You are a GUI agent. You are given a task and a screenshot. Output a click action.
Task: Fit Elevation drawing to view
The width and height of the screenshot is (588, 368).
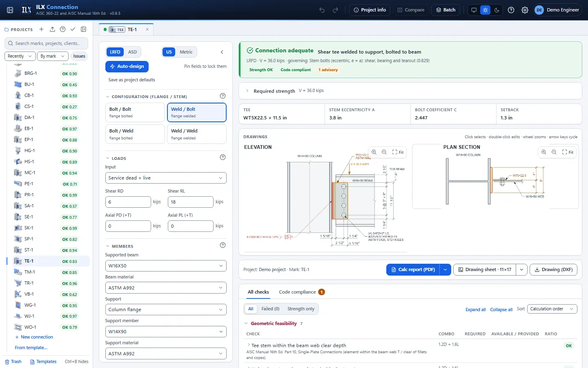398,152
